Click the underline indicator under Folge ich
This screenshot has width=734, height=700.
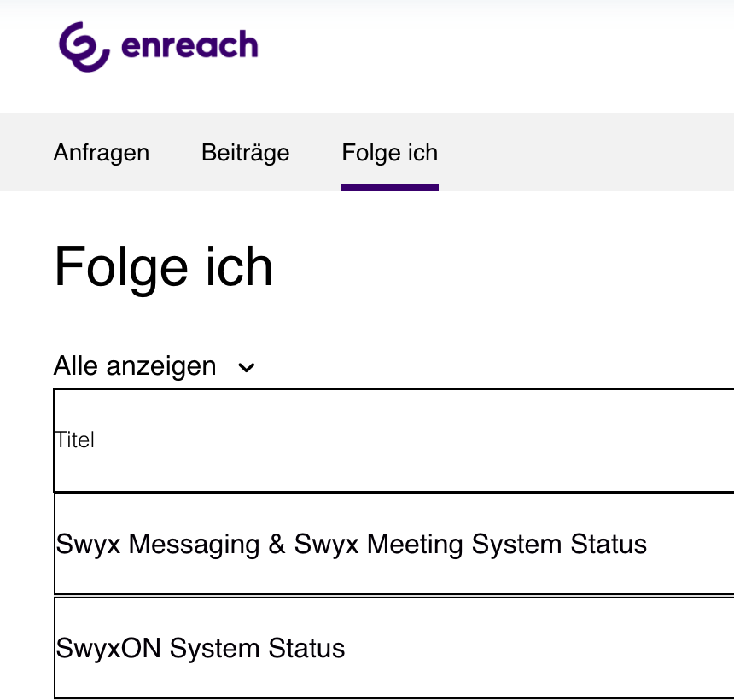[x=389, y=186]
